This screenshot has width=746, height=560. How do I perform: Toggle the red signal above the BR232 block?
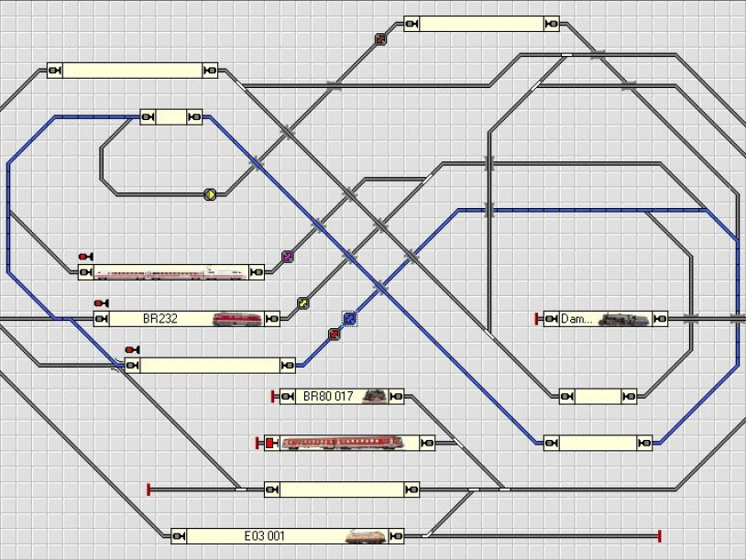(x=100, y=303)
